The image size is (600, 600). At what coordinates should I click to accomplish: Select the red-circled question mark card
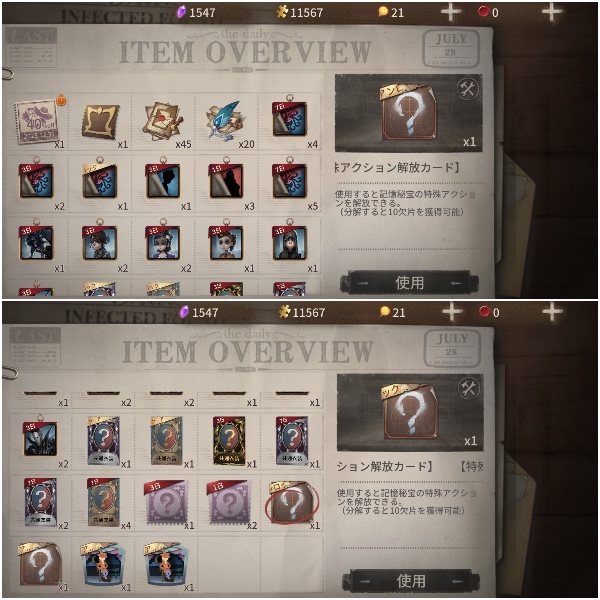click(x=292, y=501)
